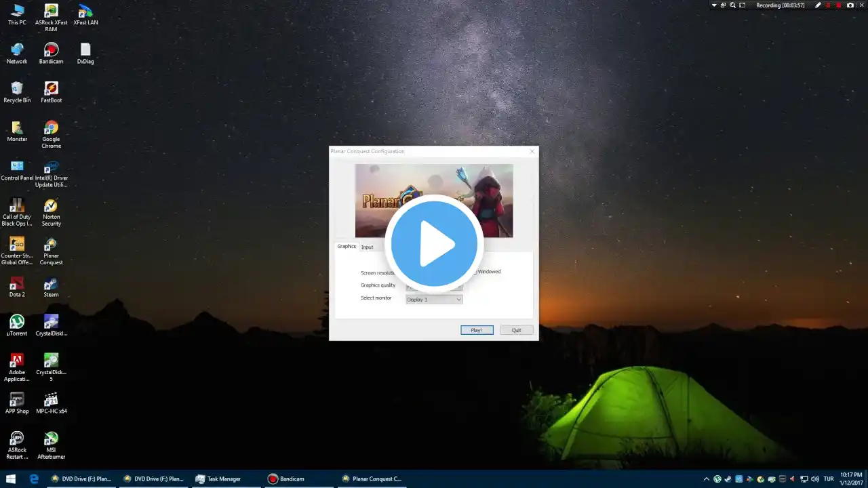Open the Bandicam recording bar dropdown arrow

point(714,5)
